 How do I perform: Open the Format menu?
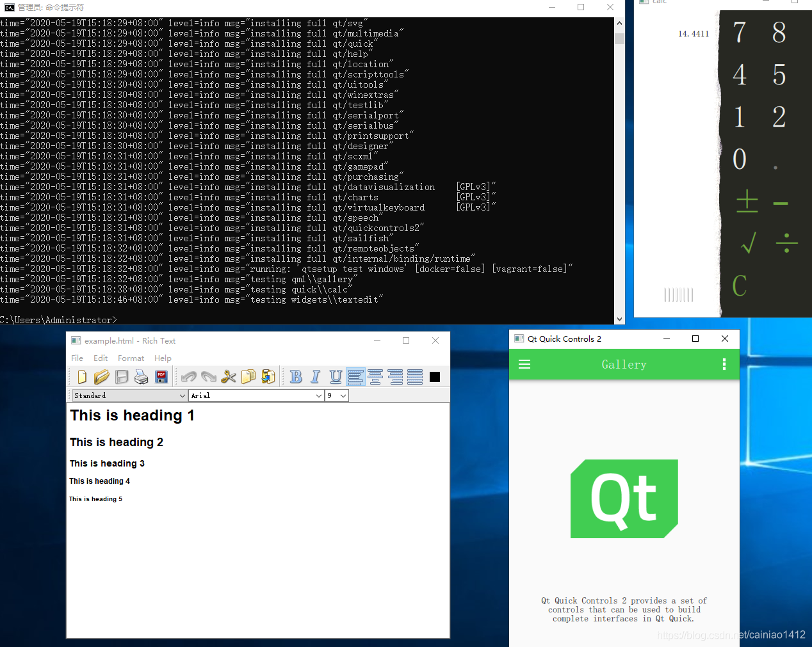[131, 358]
